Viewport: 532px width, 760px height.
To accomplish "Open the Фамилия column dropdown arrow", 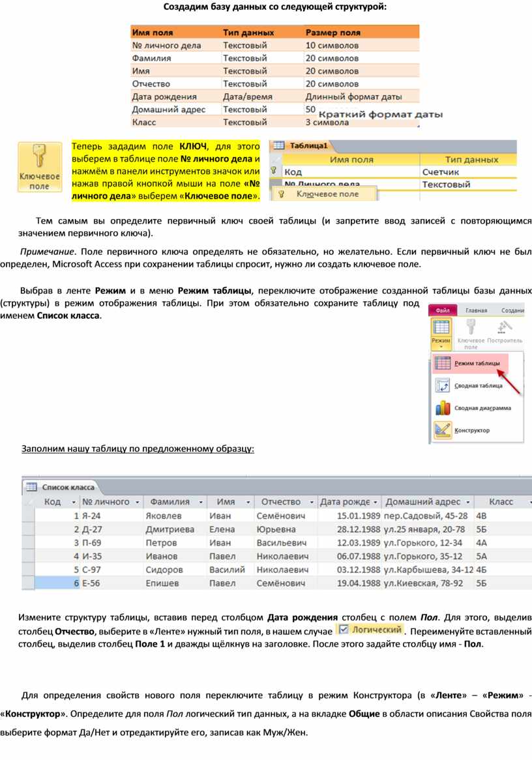I will [200, 502].
